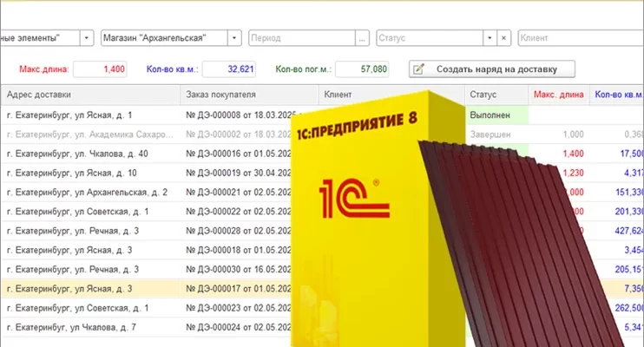
Task: Click order "№ ДЭ-000028 от 02.05"
Action: [x=238, y=232]
